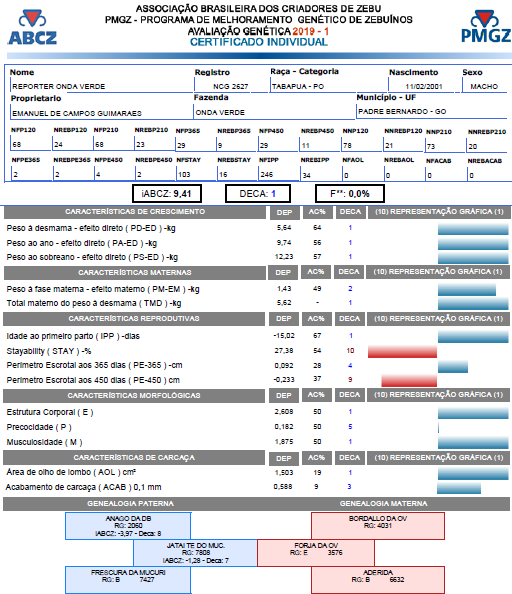
Task: Click the Registro field NCG 2627
Action: [x=231, y=86]
